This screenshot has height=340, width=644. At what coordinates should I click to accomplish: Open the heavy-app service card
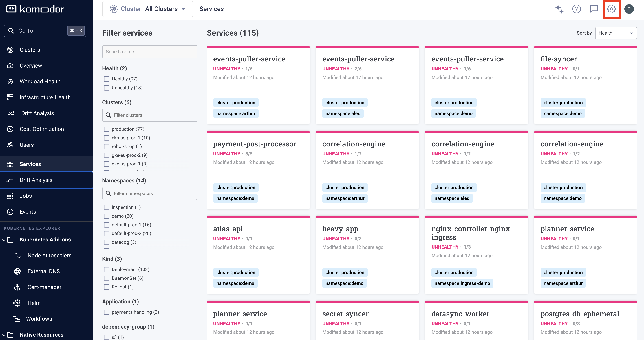tap(367, 255)
